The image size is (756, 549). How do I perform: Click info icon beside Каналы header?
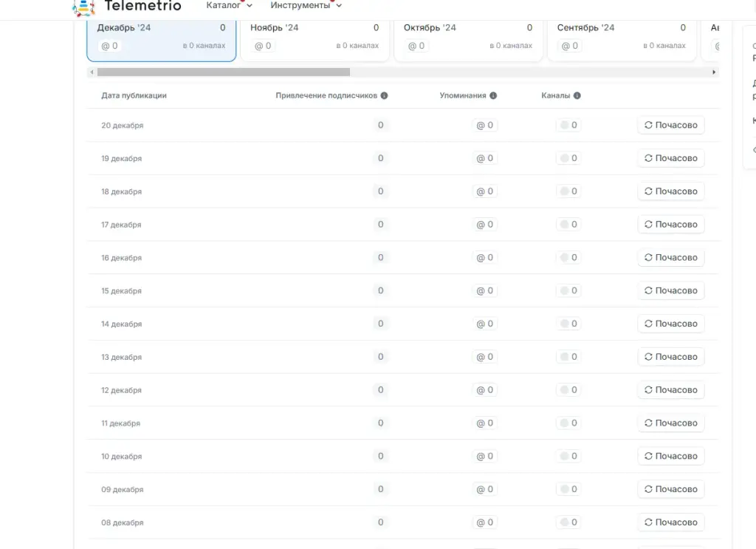(x=577, y=95)
